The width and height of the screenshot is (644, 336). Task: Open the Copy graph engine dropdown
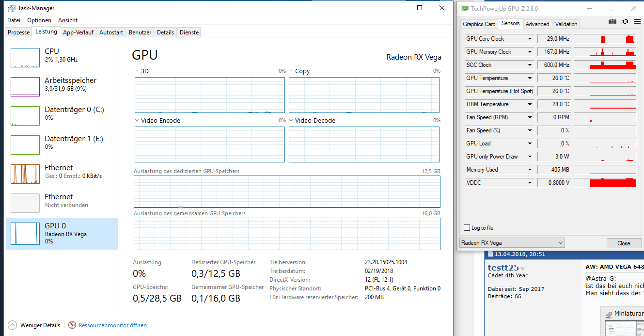291,71
